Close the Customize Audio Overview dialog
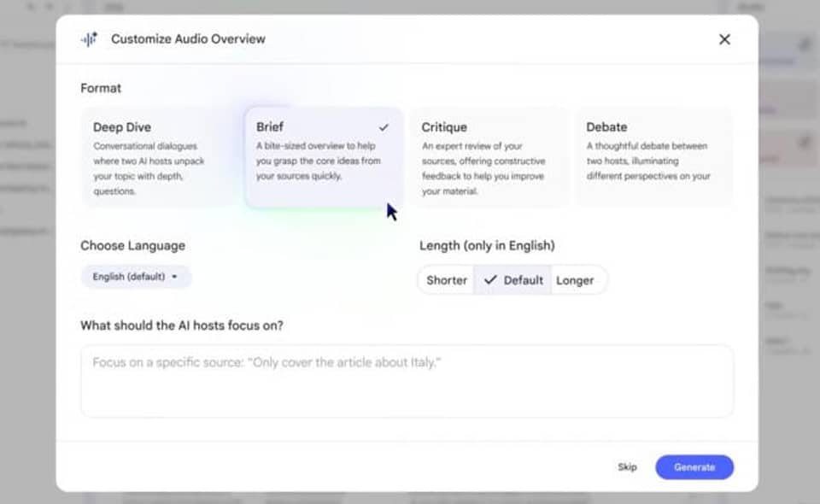This screenshot has width=820, height=504. 724,39
